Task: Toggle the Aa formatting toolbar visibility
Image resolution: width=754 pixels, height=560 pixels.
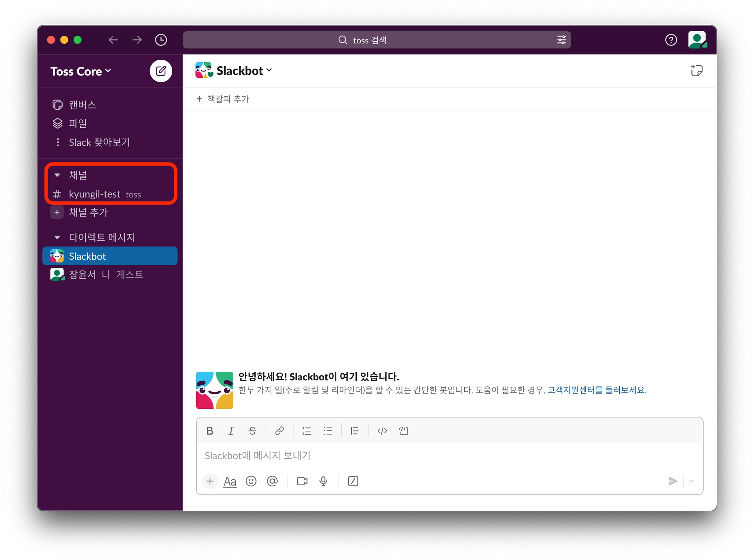Action: click(230, 481)
